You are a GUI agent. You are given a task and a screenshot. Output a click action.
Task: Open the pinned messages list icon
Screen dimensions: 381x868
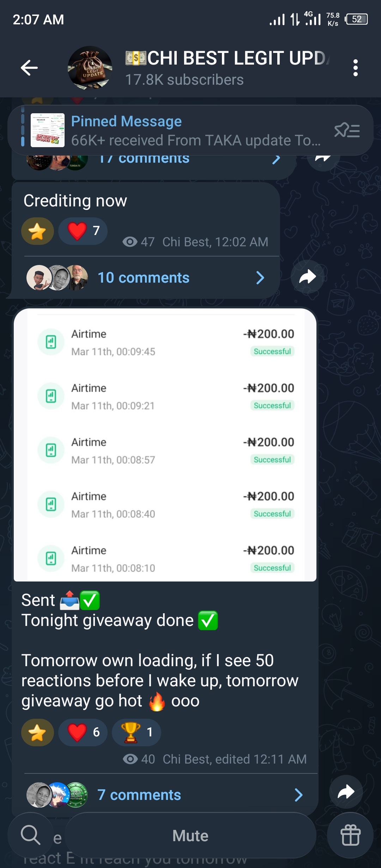point(347,130)
